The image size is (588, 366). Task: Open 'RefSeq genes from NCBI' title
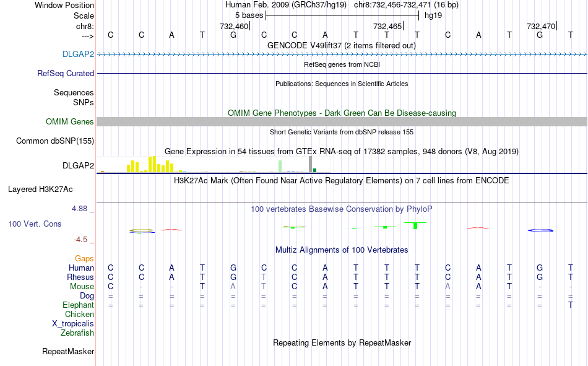[x=342, y=64]
